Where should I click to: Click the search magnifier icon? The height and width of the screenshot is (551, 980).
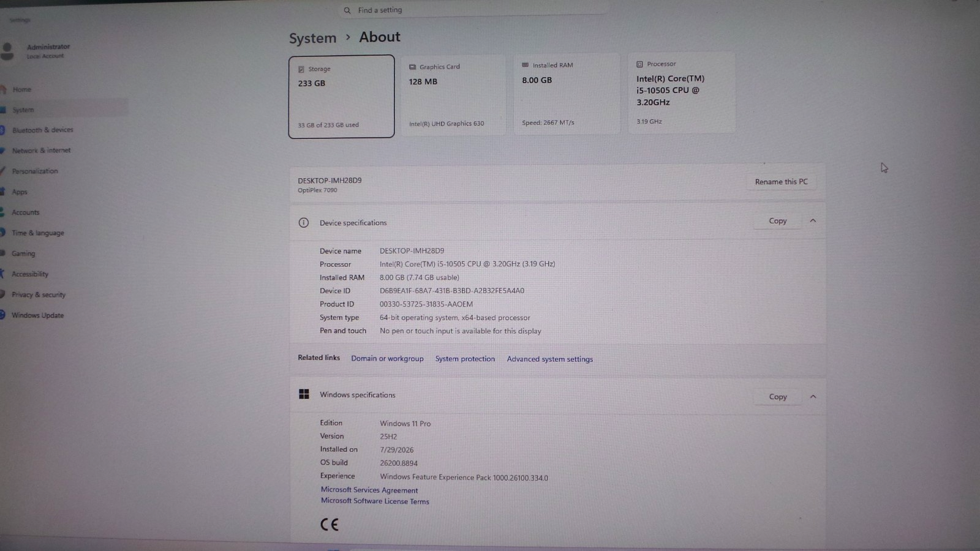347,10
